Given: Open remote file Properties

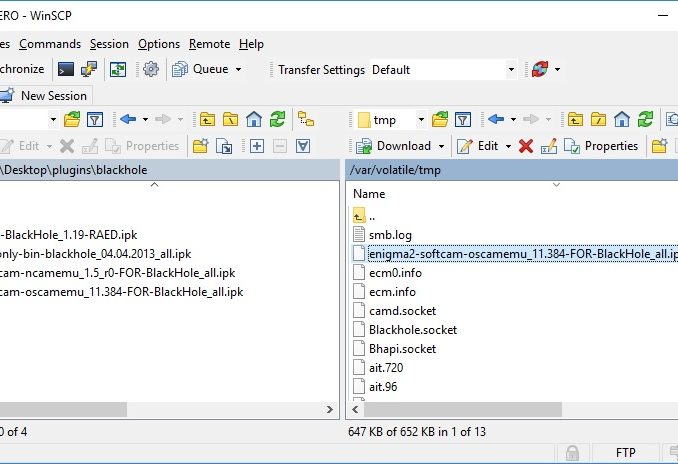Looking at the screenshot, I should click(601, 146).
